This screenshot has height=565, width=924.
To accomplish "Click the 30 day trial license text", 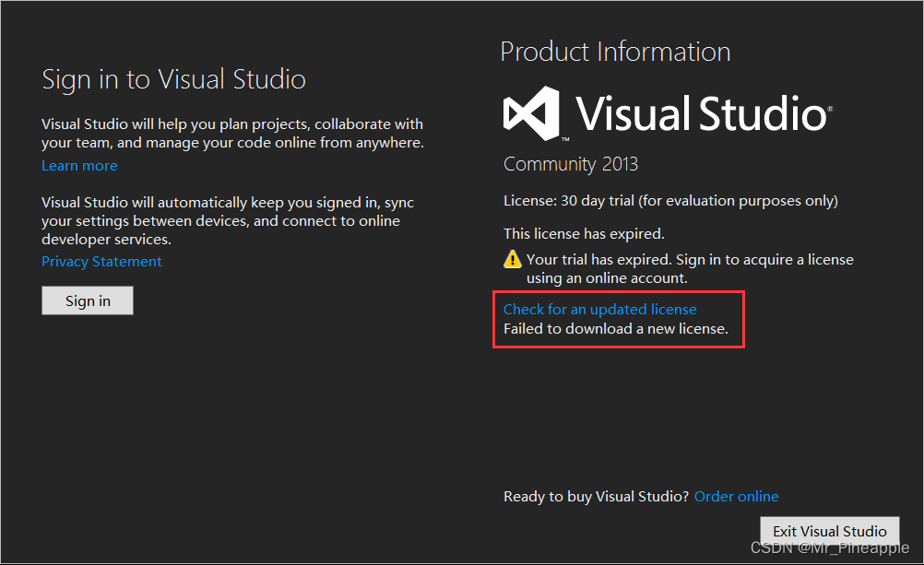I will (669, 200).
